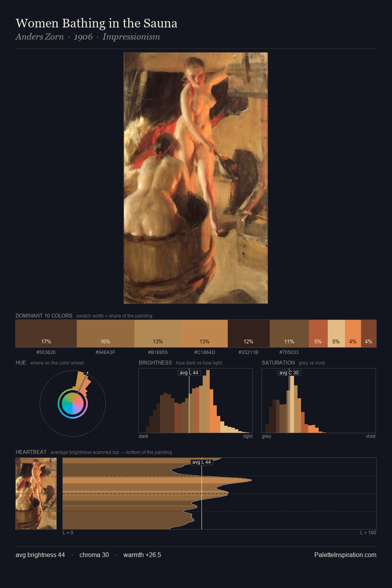Image resolution: width=392 pixels, height=588 pixels.
Task: Choose the 4% reddish-brown swatch at the end
Action: [368, 334]
